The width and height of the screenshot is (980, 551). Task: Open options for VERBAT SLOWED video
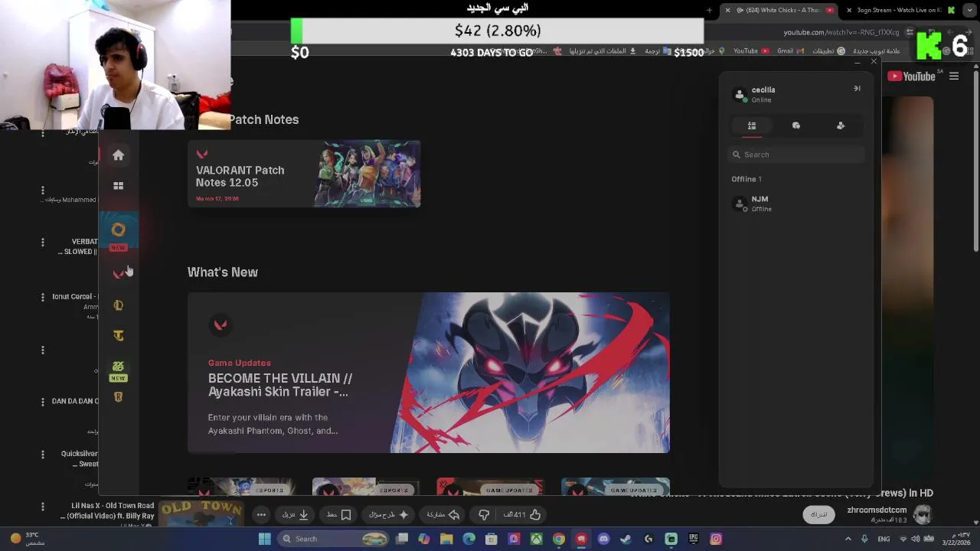pos(43,243)
